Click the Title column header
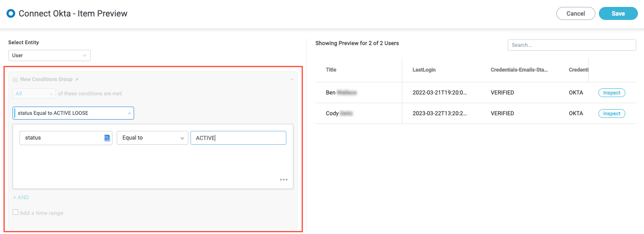This screenshot has width=644, height=234. 331,70
